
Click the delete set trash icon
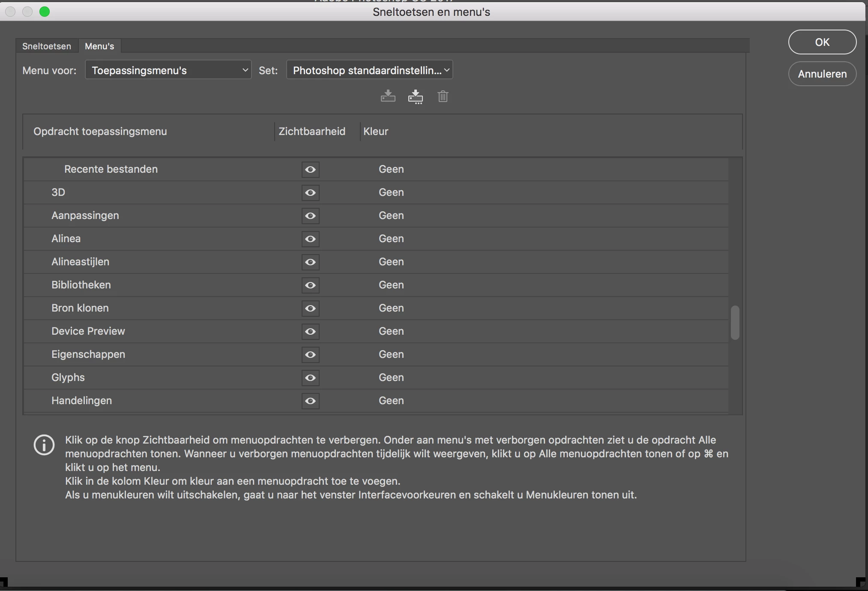[x=443, y=96]
